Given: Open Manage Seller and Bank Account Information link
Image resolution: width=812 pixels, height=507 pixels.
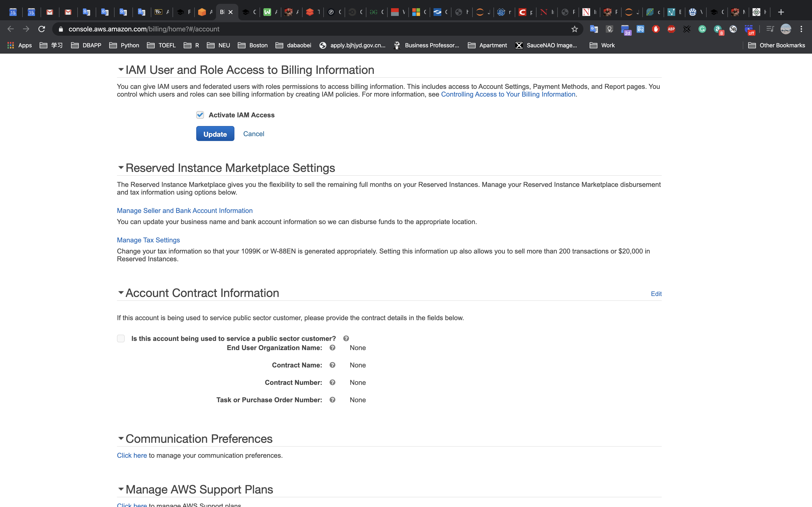Looking at the screenshot, I should [185, 211].
